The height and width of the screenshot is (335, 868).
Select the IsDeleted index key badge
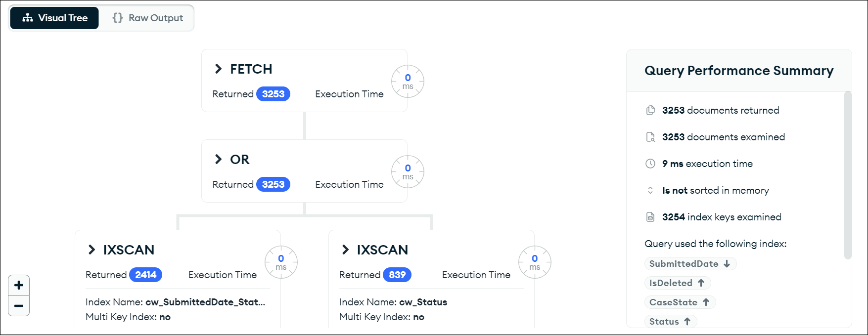tap(678, 283)
